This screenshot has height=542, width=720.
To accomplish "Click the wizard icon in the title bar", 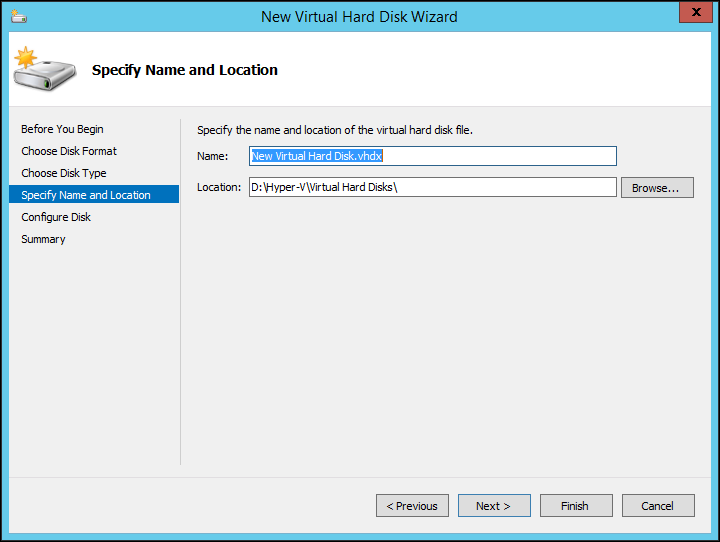I will click(x=19, y=16).
